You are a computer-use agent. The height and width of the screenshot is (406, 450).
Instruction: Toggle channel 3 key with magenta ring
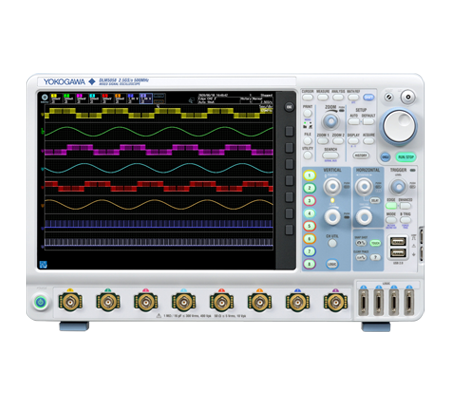tap(309, 201)
